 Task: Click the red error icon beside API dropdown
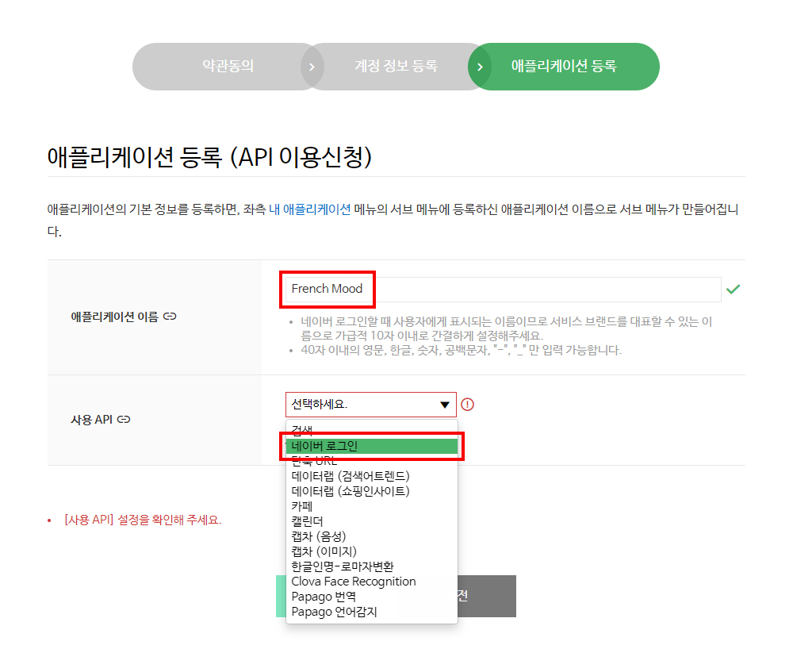tap(468, 404)
